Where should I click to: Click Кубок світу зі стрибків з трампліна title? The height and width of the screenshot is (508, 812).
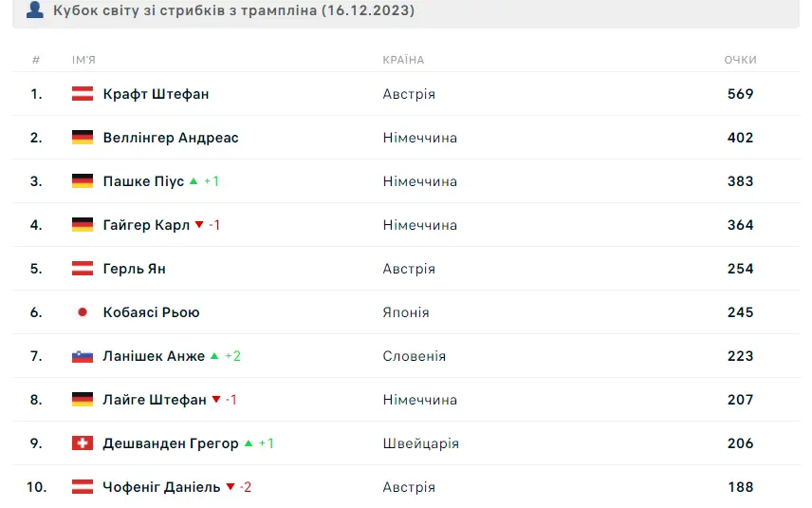click(234, 9)
